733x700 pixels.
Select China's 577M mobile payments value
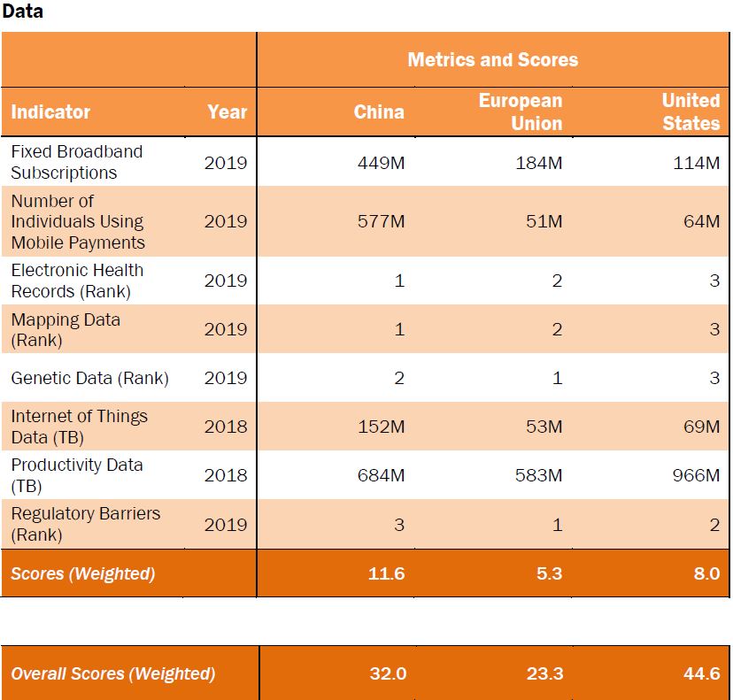pos(381,221)
